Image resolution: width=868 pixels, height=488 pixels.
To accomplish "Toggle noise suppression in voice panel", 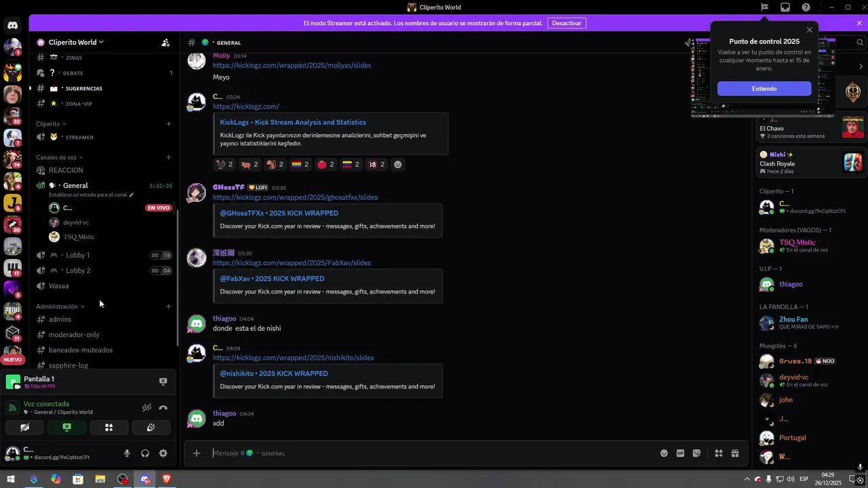I will 146,407.
